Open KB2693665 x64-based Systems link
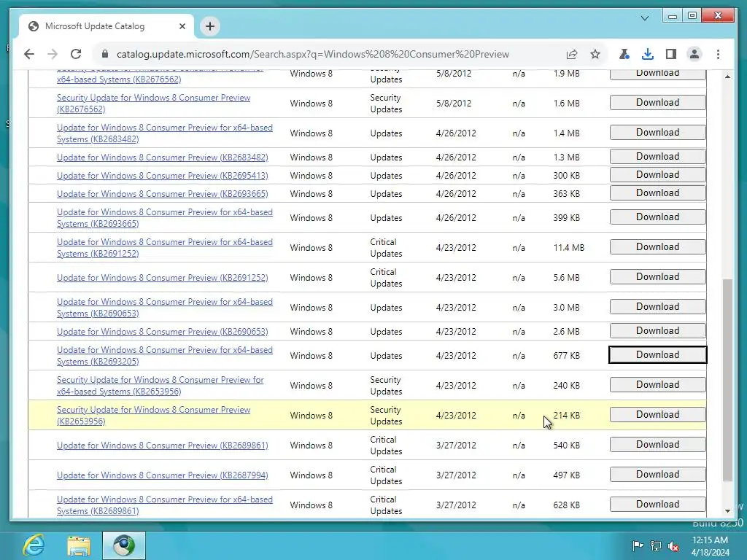The image size is (747, 560). coord(165,218)
